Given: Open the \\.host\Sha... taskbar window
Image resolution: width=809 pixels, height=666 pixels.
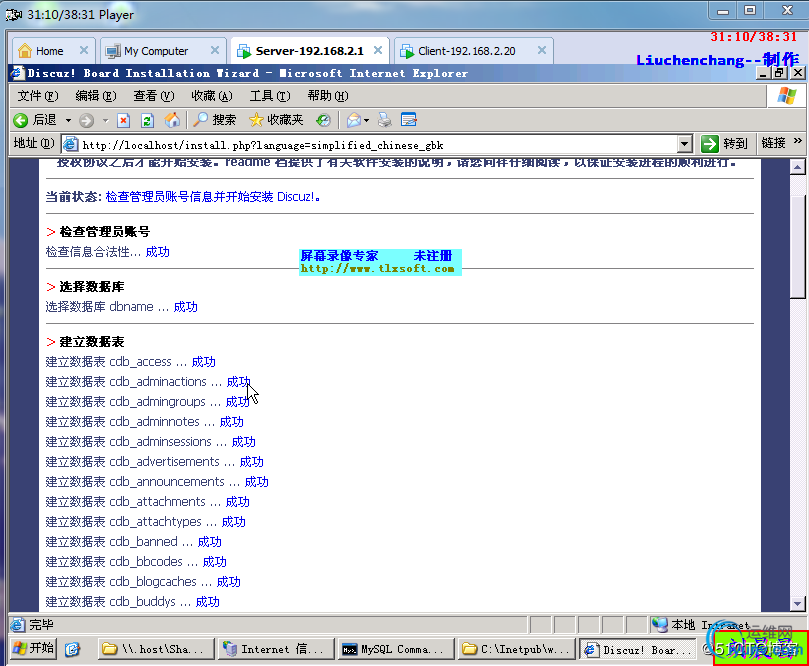Looking at the screenshot, I should point(156,649).
